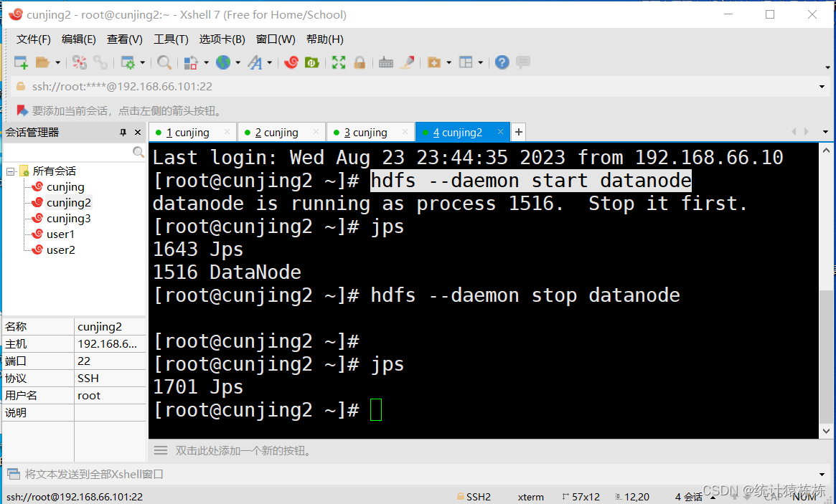
Task: Expand the compose bar dropdown arrow
Action: click(822, 474)
